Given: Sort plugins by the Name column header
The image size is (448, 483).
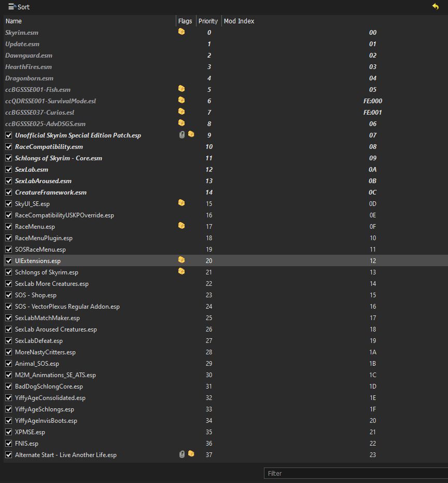Looking at the screenshot, I should [90, 21].
